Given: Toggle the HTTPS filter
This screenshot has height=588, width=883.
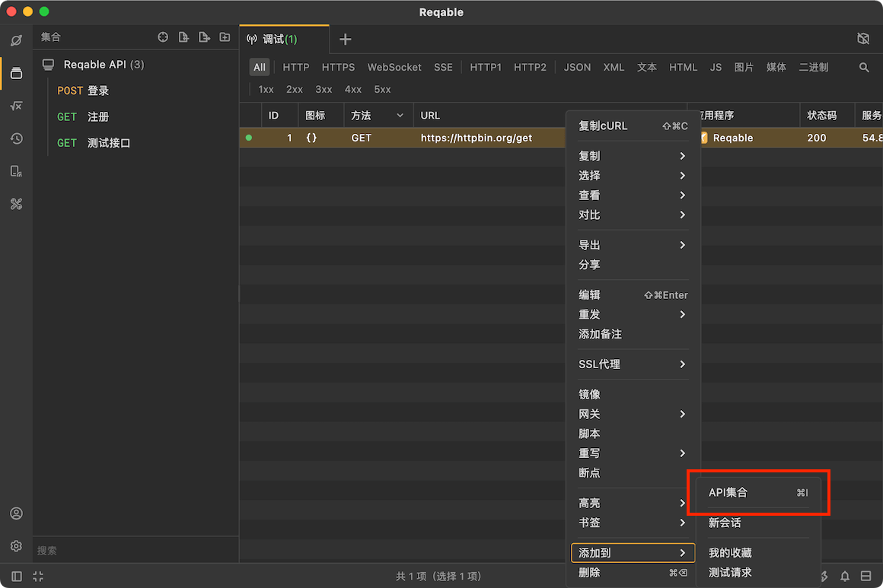Looking at the screenshot, I should (339, 67).
